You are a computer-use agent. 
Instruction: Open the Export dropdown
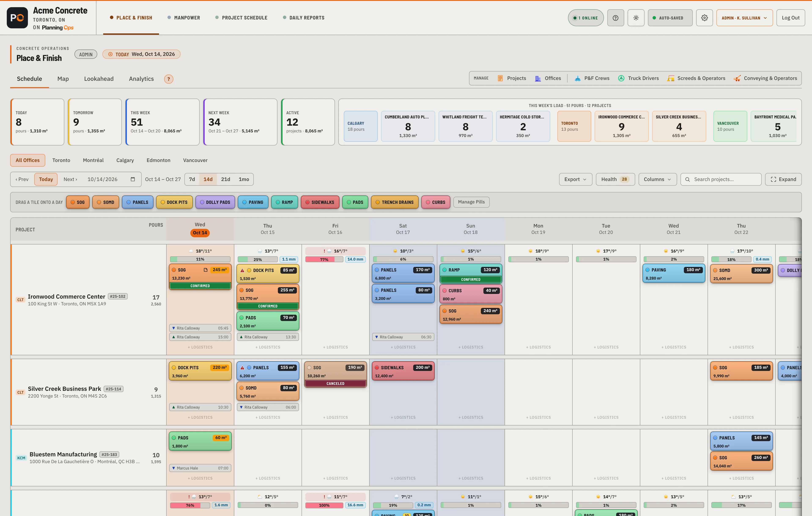tap(575, 179)
